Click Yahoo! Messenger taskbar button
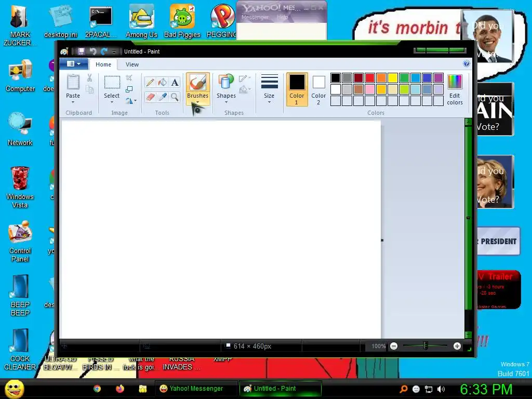The width and height of the screenshot is (532, 399). (196, 389)
